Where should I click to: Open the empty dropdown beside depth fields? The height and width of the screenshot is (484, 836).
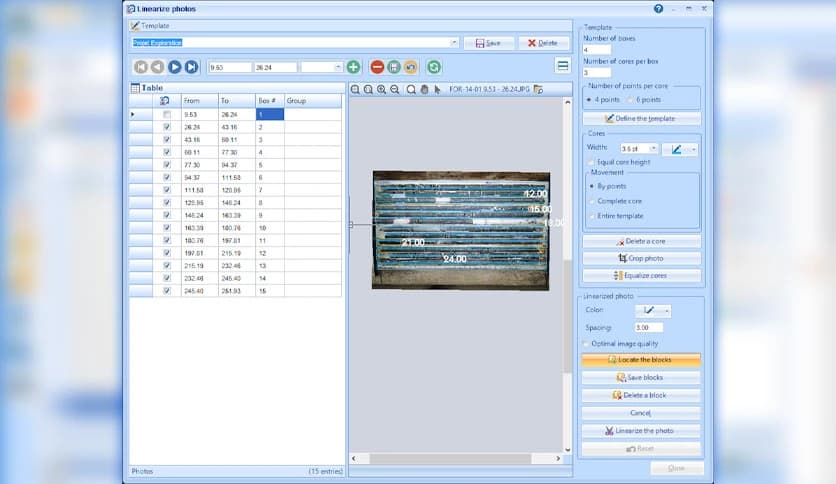336,67
